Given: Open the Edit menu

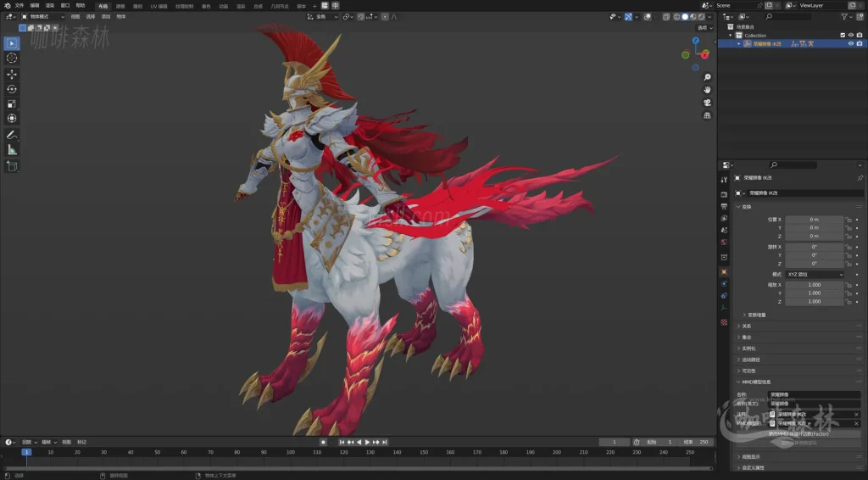Looking at the screenshot, I should [x=34, y=6].
